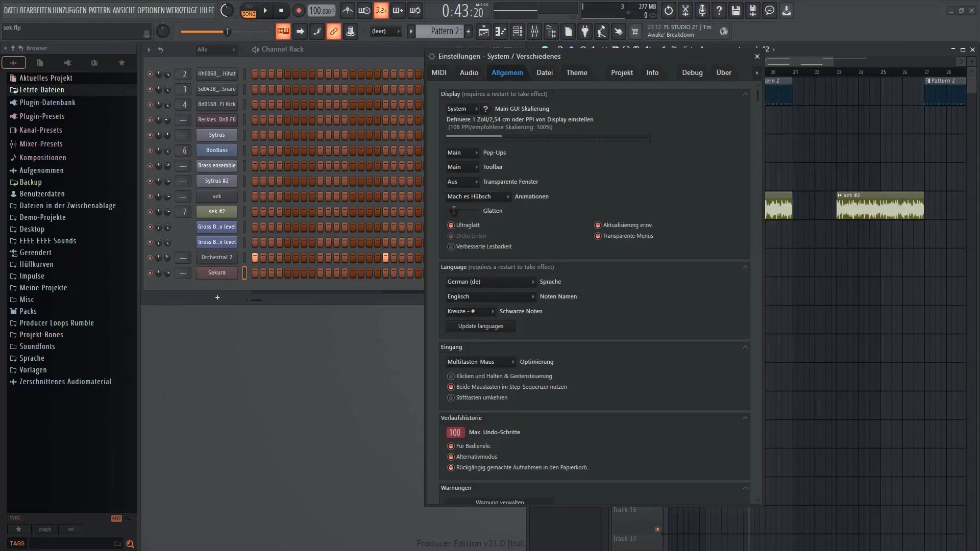
Task: Select the Audio settings tab
Action: tap(469, 72)
